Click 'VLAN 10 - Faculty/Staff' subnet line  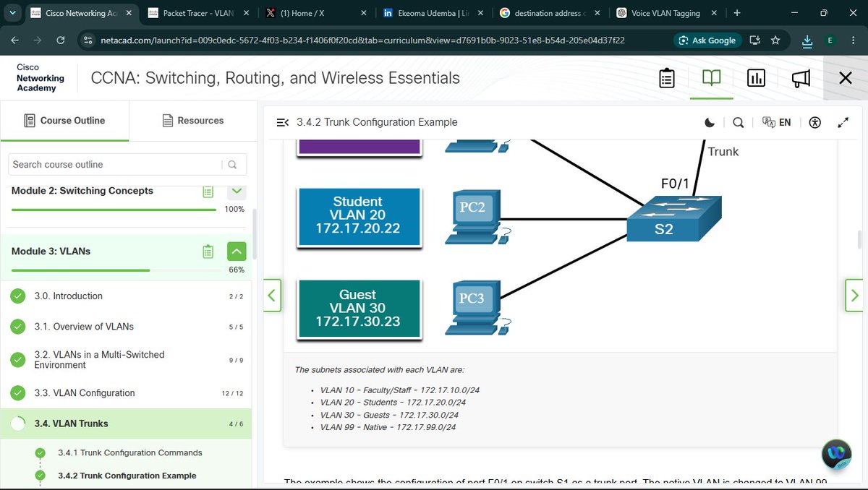tap(399, 390)
